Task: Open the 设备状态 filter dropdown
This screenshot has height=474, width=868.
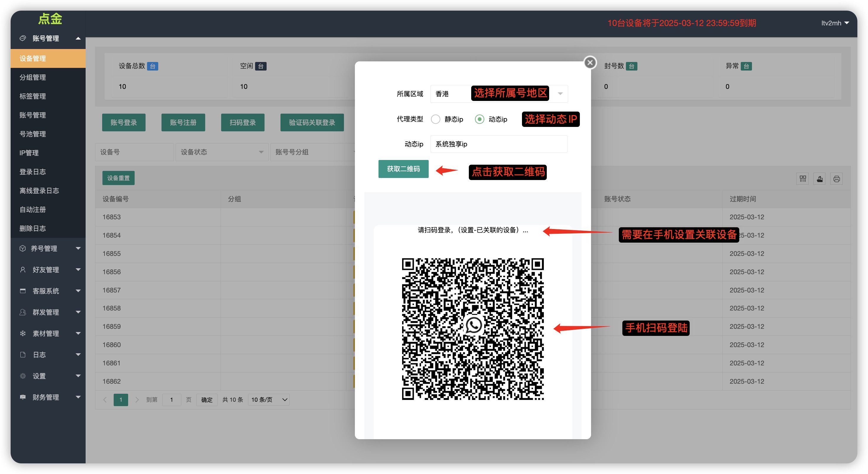Action: coord(222,152)
